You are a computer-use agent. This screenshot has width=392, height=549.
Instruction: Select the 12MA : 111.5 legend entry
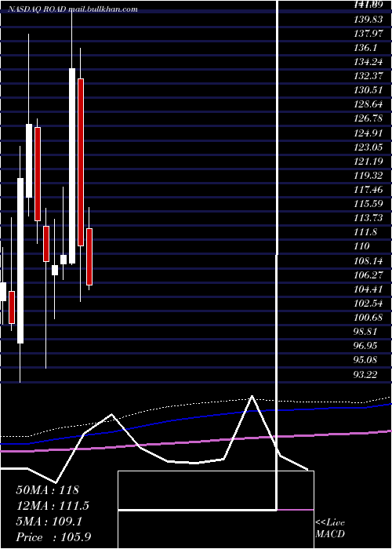point(53,506)
